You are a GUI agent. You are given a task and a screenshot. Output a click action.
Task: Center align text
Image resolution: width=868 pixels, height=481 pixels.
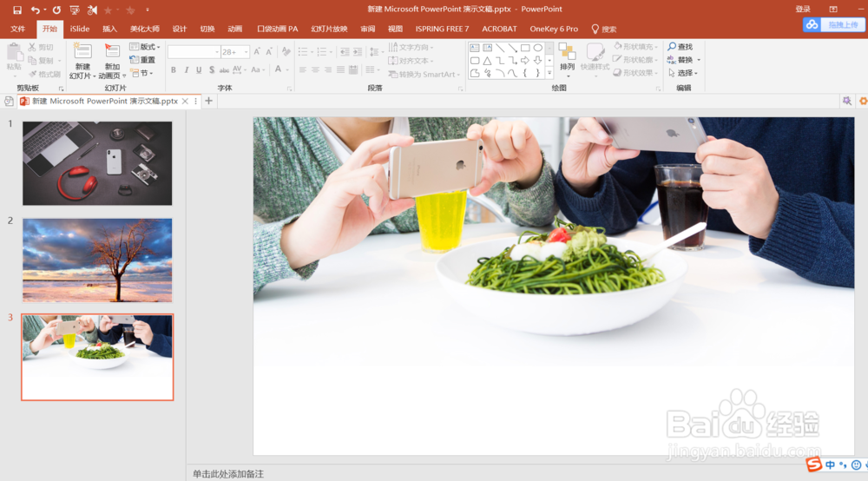click(x=315, y=69)
